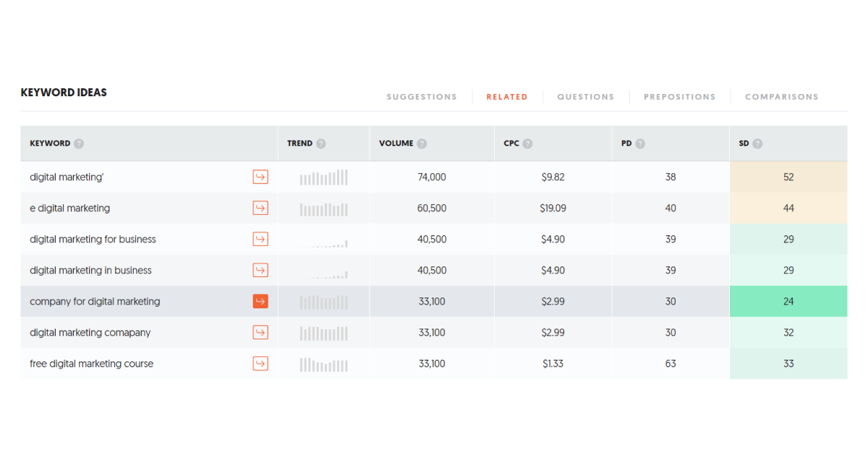This screenshot has width=868, height=456.
Task: Click arrow icon for digital marketing in business
Action: (260, 270)
